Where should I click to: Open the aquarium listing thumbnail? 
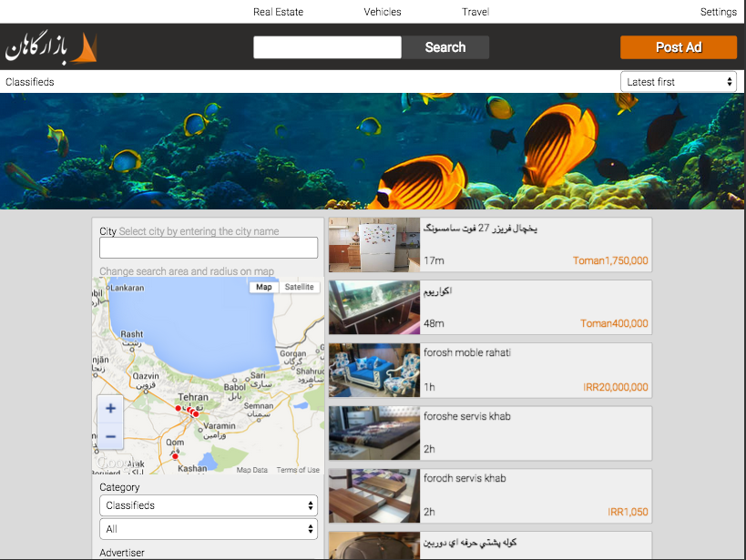pos(373,308)
